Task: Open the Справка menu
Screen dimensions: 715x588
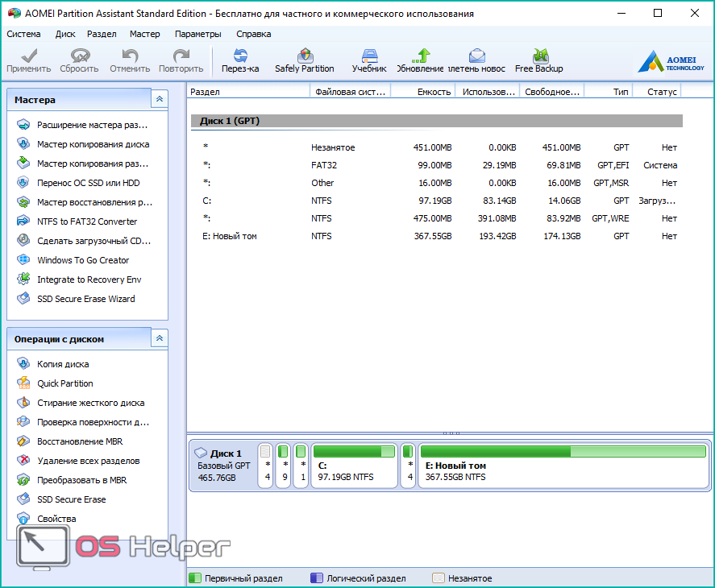Action: pos(253,34)
